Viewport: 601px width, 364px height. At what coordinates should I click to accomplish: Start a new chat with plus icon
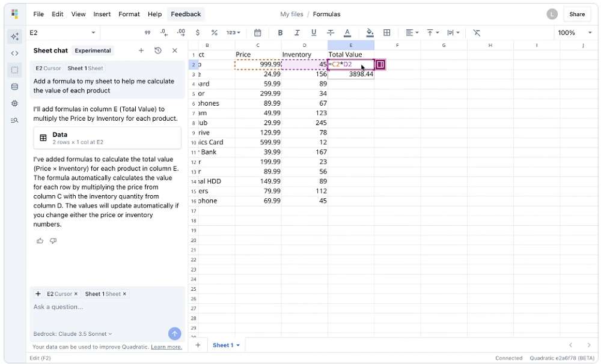(x=141, y=51)
